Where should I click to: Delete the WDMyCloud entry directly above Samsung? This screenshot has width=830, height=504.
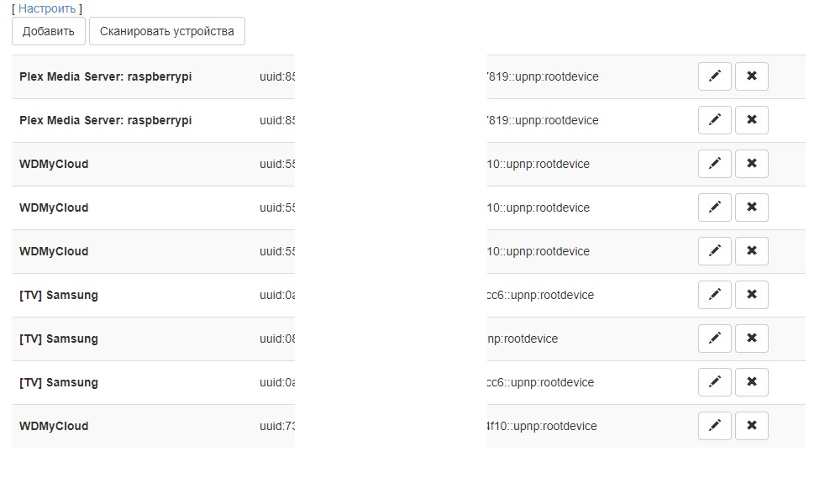tap(752, 251)
